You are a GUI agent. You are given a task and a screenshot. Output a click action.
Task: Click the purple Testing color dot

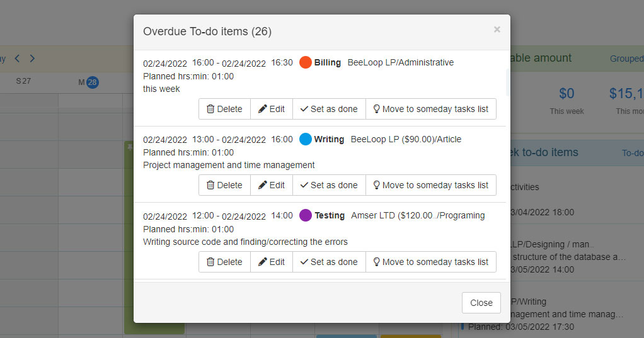pos(306,215)
